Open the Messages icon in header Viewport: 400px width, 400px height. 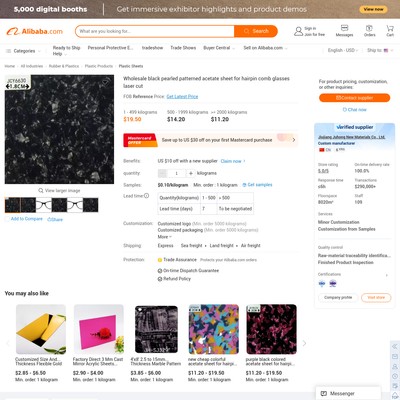click(344, 28)
